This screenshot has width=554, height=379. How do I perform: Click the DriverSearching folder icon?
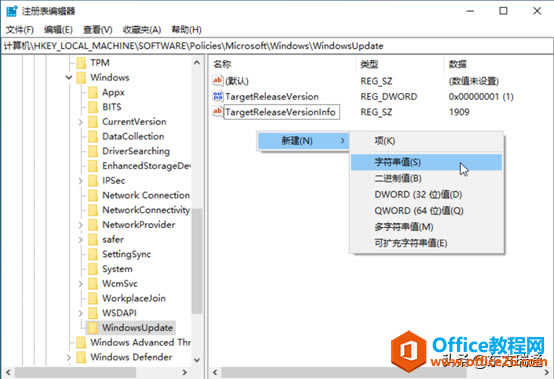pos(93,151)
